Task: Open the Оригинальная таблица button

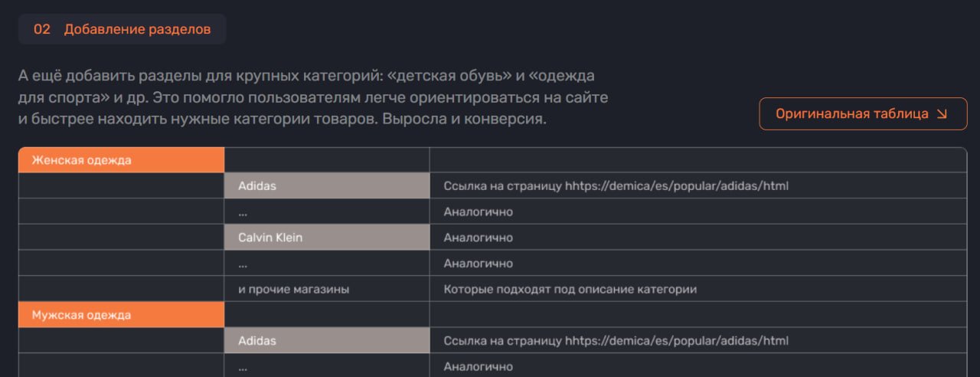Action: click(862, 114)
